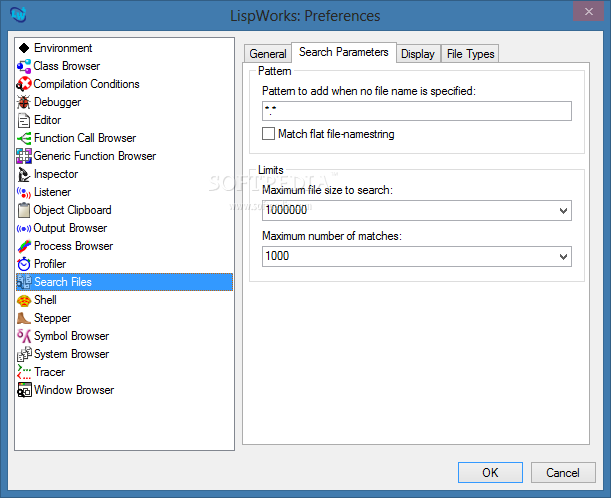
Task: Click the Shell icon
Action: click(24, 300)
